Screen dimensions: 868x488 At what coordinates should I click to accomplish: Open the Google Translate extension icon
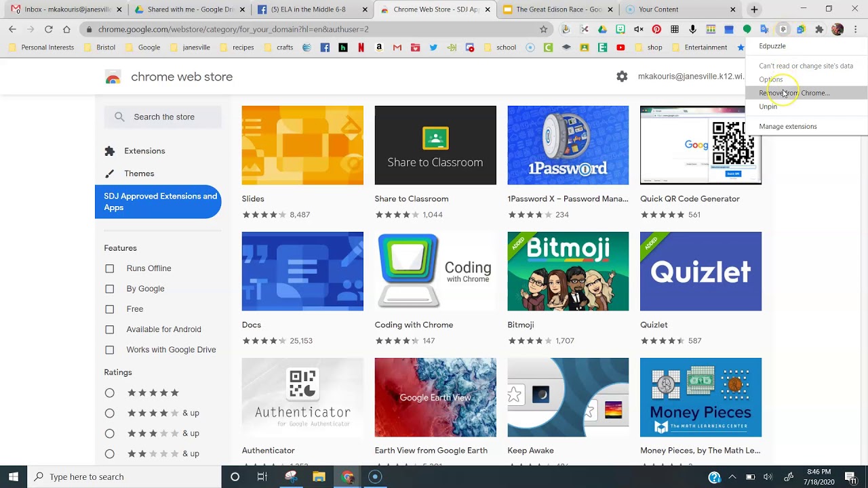pyautogui.click(x=765, y=29)
